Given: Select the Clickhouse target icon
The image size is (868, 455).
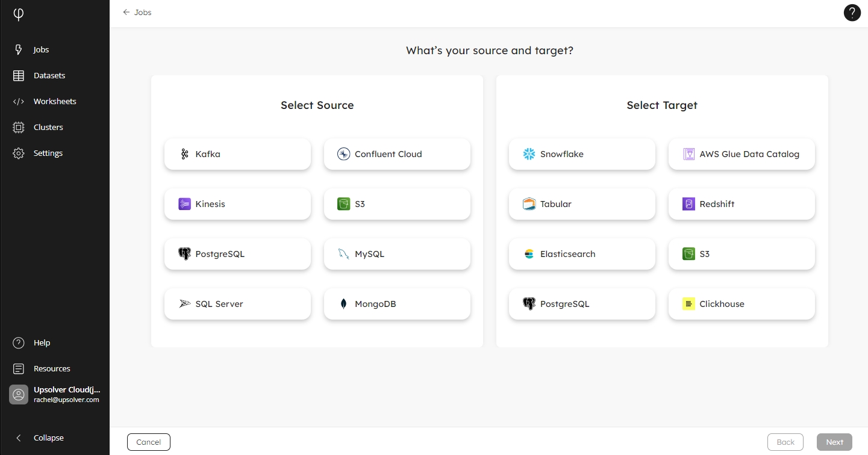Looking at the screenshot, I should tap(688, 304).
